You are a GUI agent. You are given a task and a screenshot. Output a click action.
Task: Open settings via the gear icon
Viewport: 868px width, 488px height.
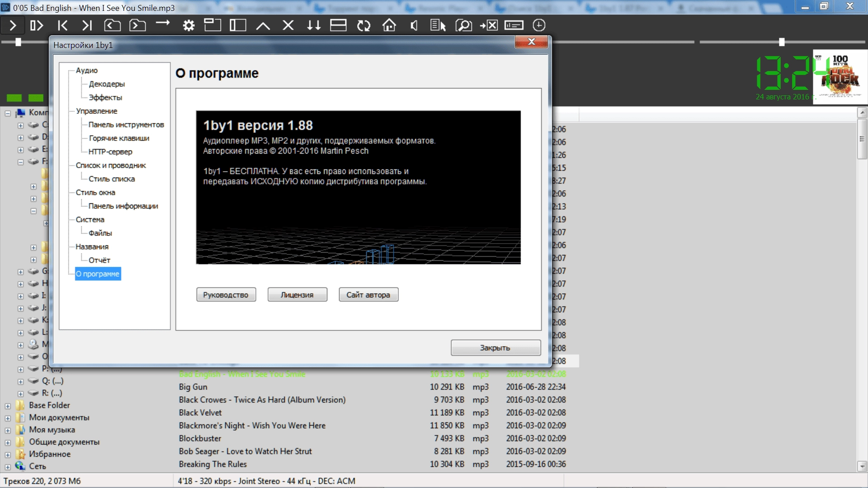tap(189, 25)
